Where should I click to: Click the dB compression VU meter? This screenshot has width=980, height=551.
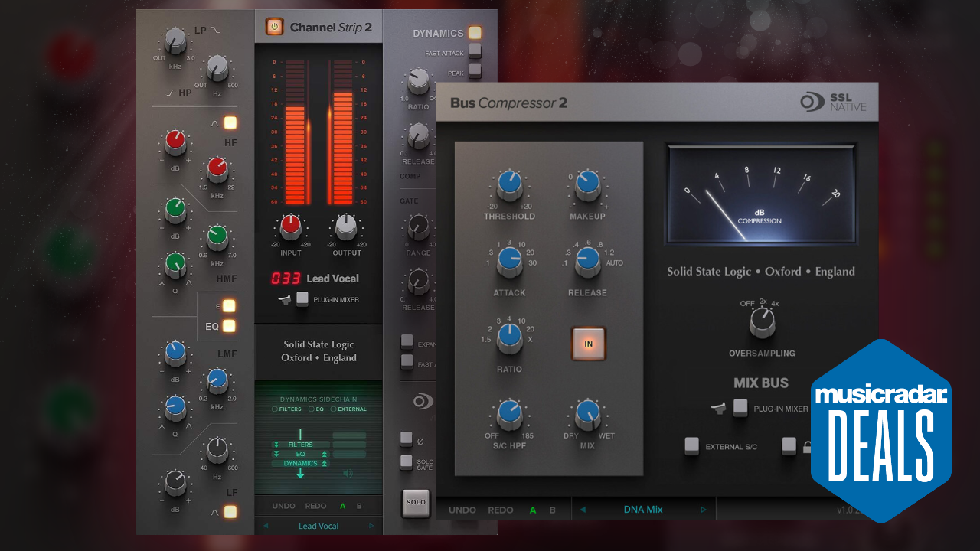click(x=760, y=194)
